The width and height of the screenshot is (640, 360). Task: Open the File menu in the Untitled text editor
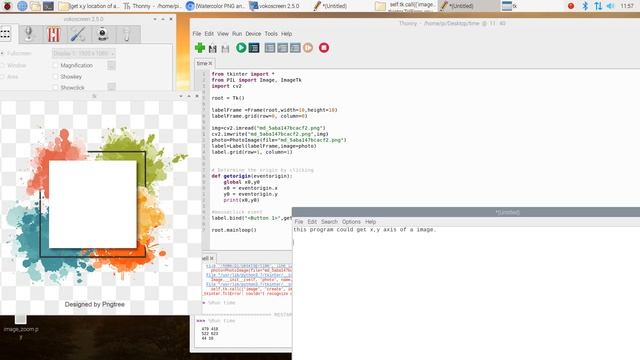tap(299, 222)
